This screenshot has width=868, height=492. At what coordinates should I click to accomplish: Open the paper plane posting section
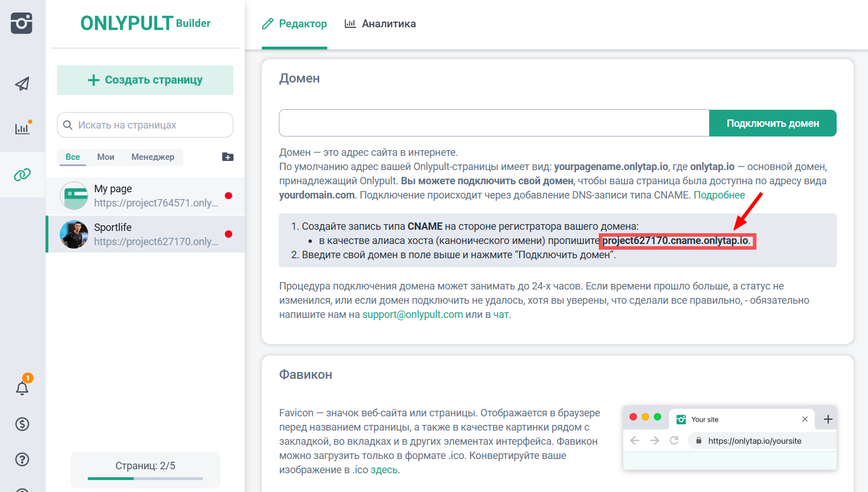[x=22, y=84]
